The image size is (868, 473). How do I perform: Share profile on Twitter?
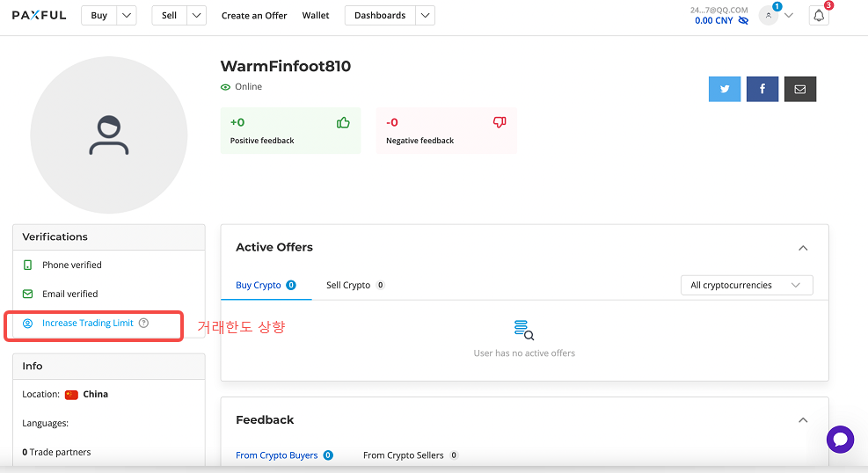point(725,89)
